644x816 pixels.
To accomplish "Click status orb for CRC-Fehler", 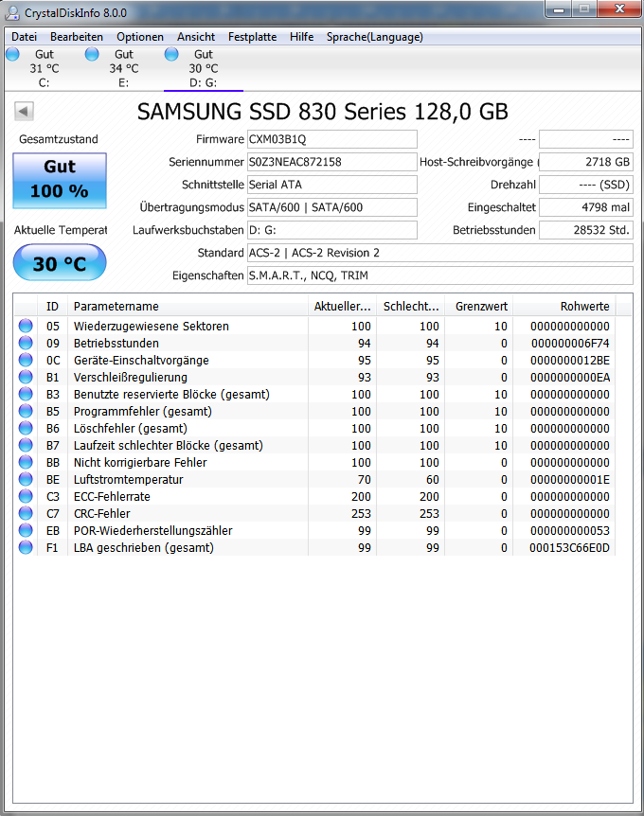I will [x=26, y=513].
